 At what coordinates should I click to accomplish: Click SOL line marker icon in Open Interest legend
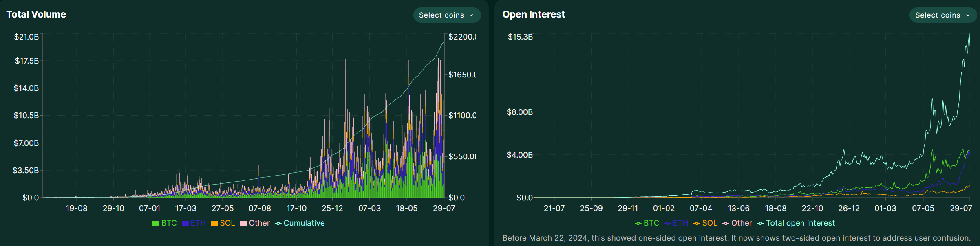697,223
